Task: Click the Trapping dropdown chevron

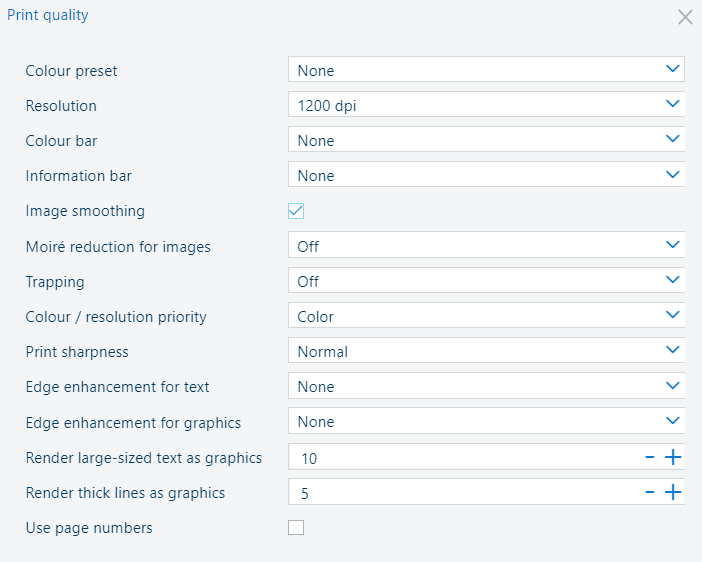Action: pos(672,280)
